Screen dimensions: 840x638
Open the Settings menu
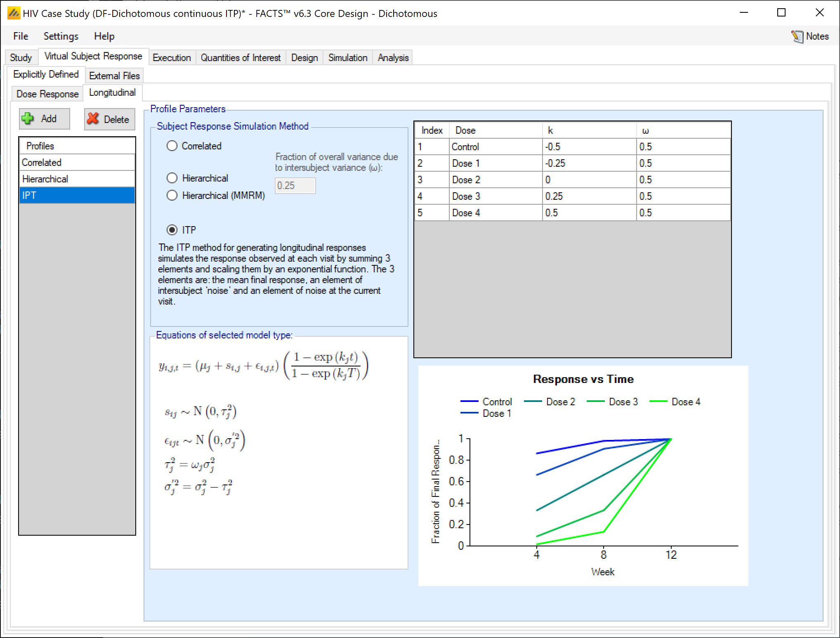pos(61,36)
